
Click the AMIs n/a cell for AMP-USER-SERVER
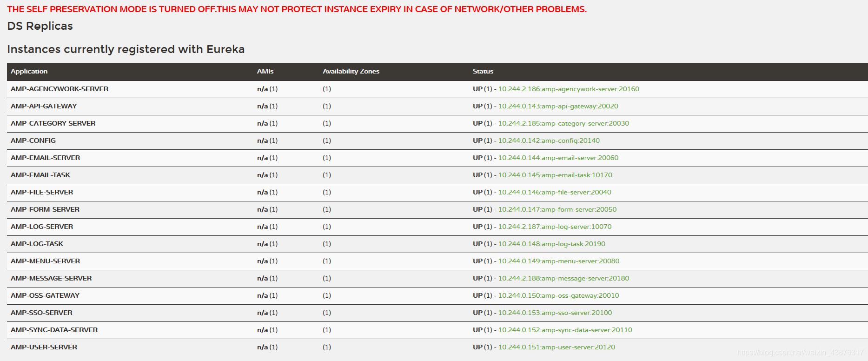(x=267, y=347)
